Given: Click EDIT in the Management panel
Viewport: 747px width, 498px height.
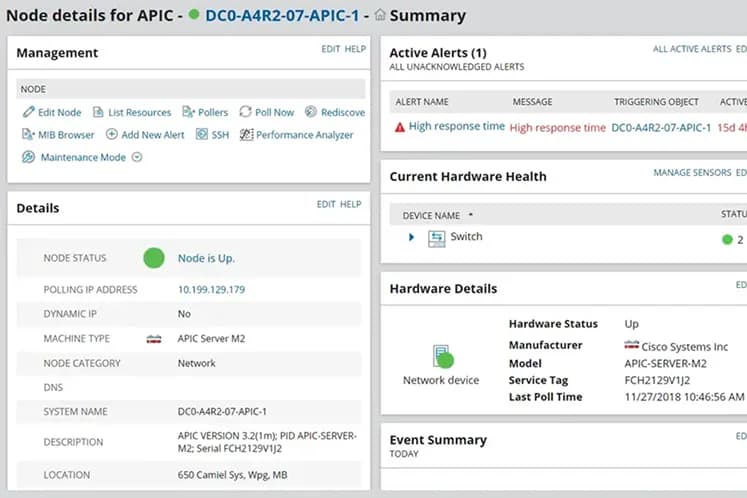Looking at the screenshot, I should [x=331, y=49].
